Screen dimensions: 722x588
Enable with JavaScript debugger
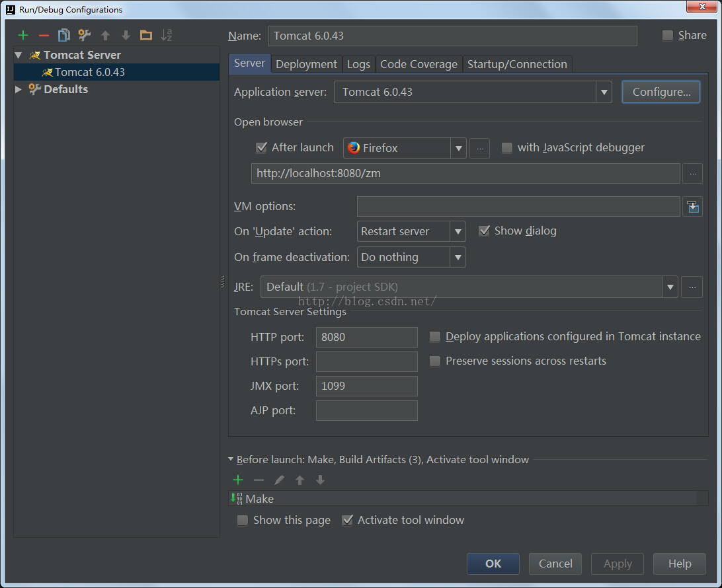tap(506, 148)
